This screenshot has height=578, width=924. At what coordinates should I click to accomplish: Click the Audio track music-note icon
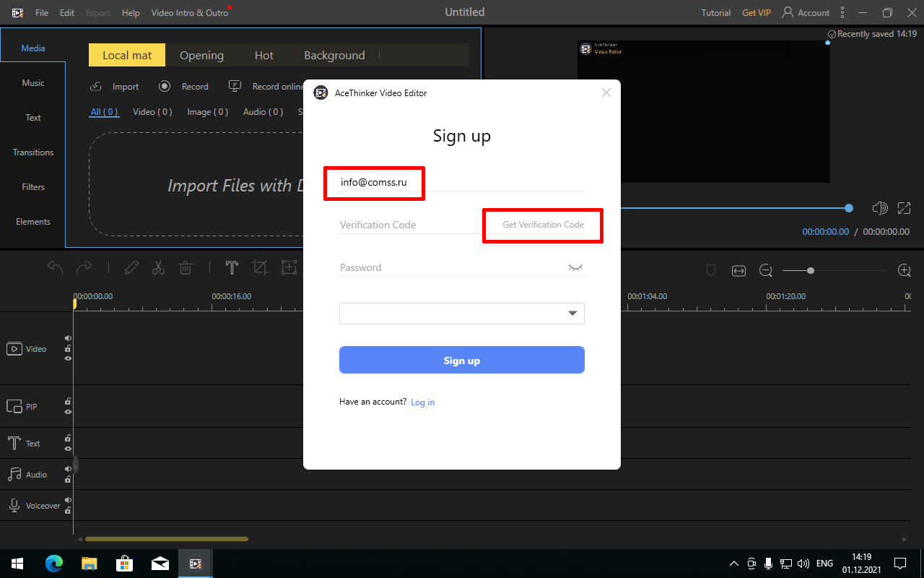[x=14, y=475]
